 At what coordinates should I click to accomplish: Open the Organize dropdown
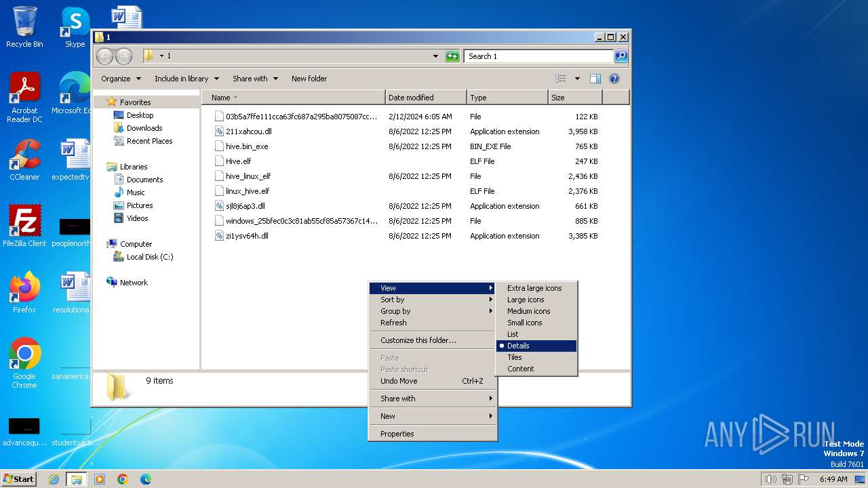[x=121, y=79]
